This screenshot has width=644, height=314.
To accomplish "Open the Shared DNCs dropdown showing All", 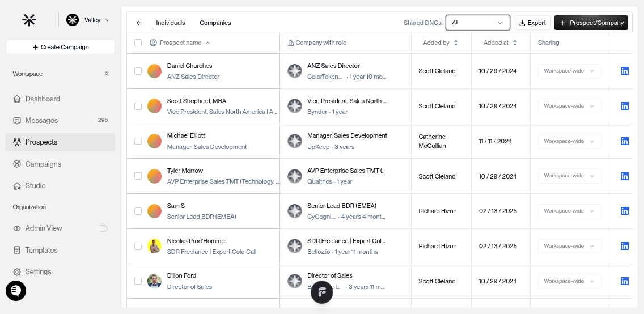I will [478, 23].
